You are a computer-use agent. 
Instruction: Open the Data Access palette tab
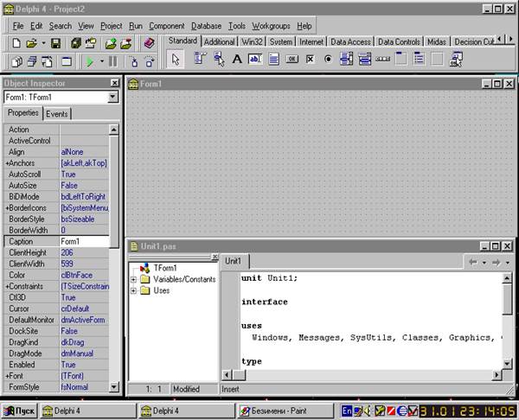coord(350,41)
